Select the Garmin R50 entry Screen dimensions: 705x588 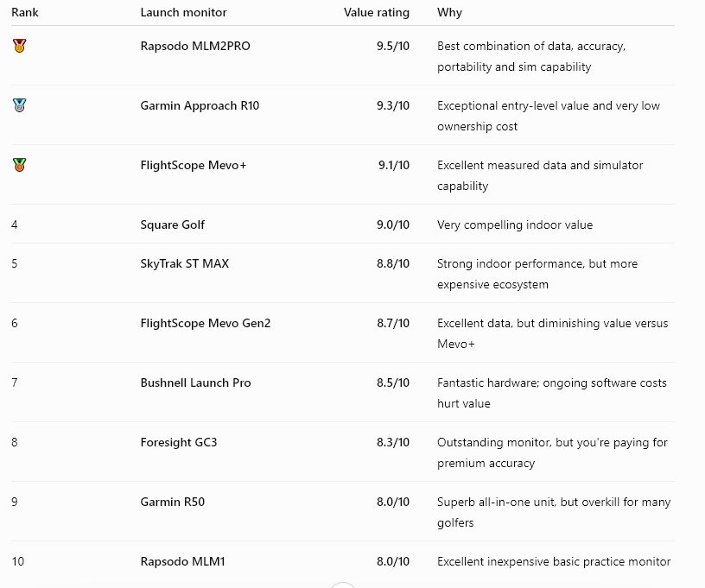(x=172, y=502)
